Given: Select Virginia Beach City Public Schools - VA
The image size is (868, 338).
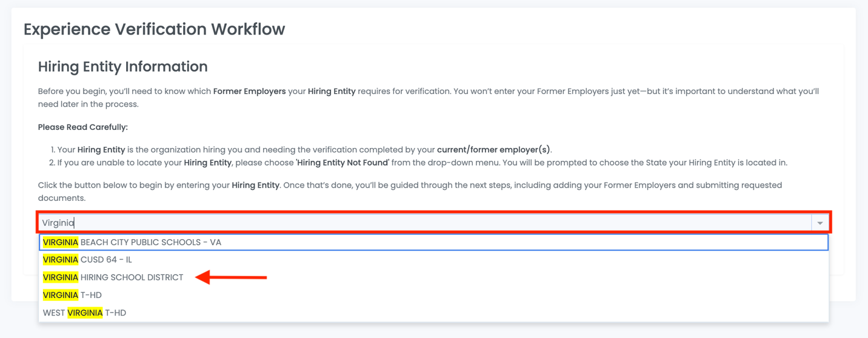Looking at the screenshot, I should coord(132,242).
